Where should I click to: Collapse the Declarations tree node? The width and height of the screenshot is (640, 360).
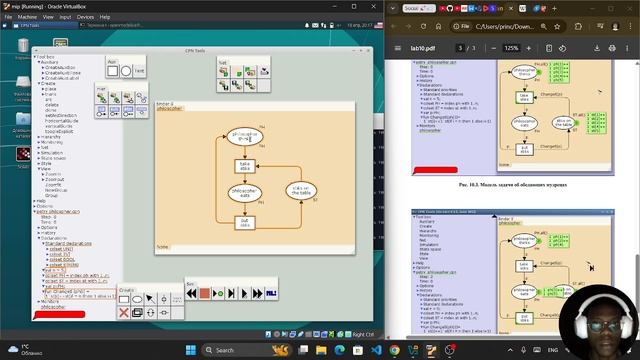pos(39,238)
